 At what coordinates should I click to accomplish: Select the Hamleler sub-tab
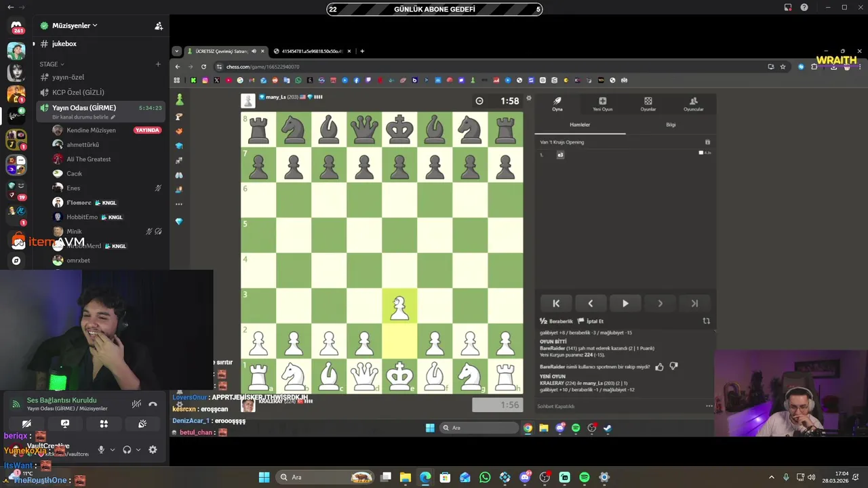(580, 125)
